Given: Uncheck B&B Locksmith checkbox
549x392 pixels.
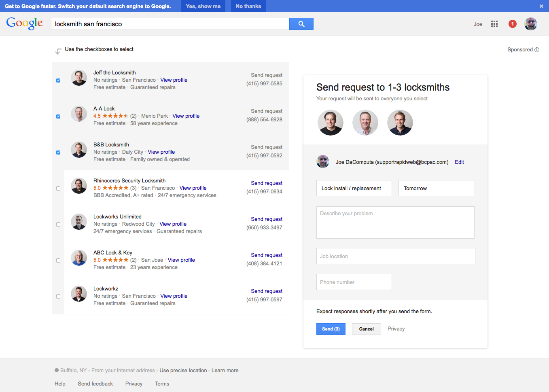Looking at the screenshot, I should 58,153.
